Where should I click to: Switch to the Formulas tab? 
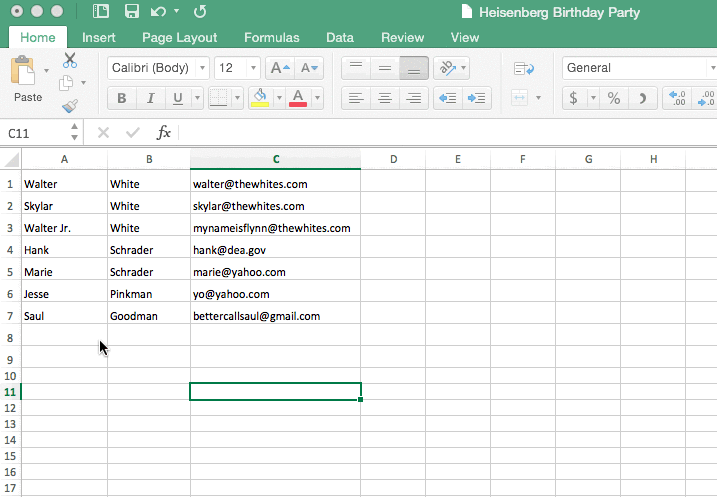271,37
